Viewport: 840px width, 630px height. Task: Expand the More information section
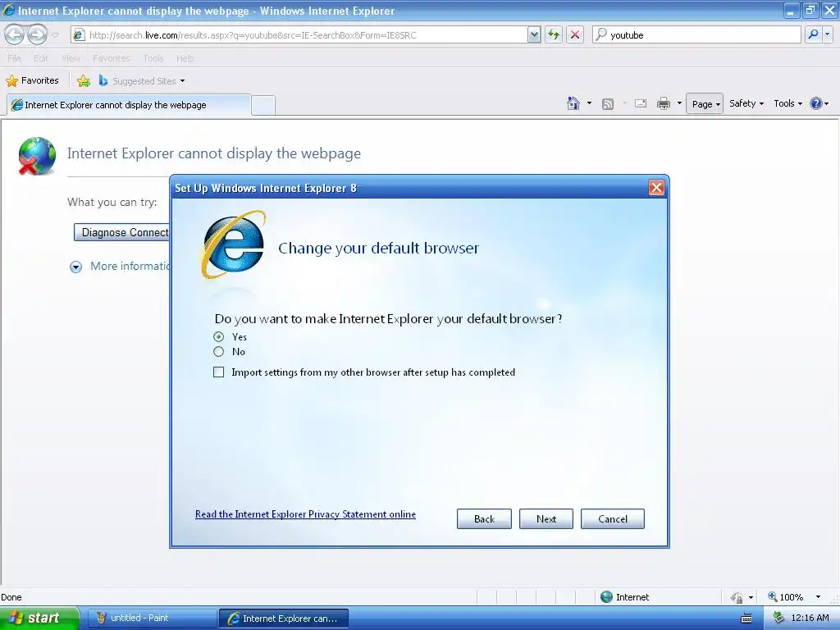point(76,267)
